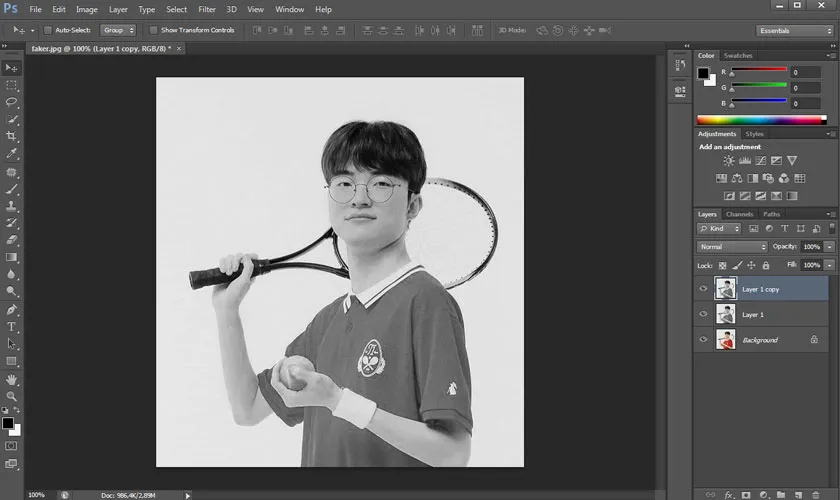Hide the Layer 1 copy layer

click(703, 289)
